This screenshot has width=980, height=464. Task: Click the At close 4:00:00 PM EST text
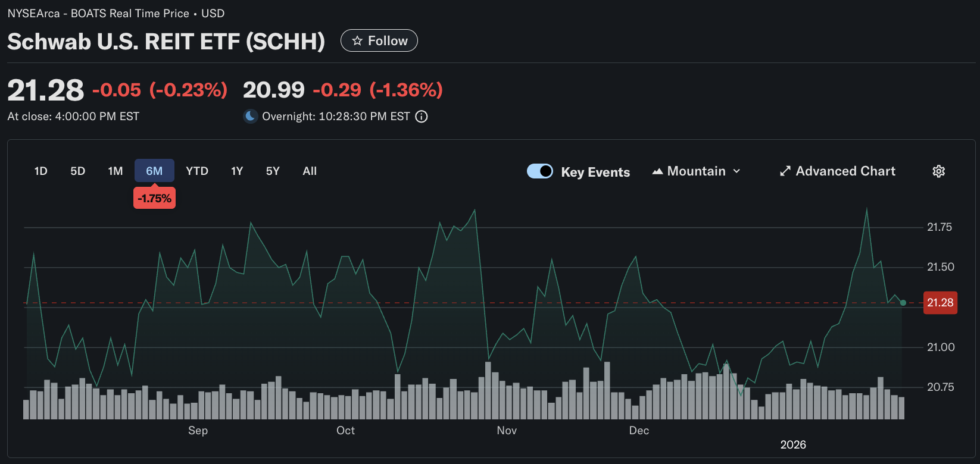coord(73,117)
